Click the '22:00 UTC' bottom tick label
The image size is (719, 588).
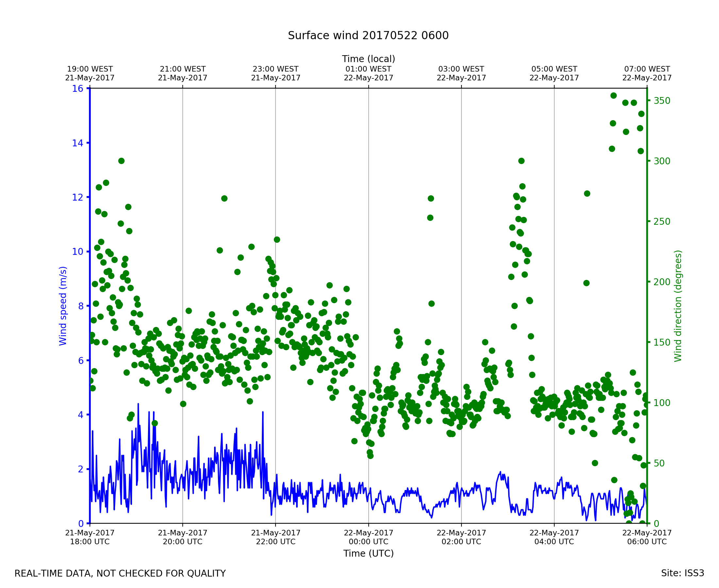coord(276,541)
